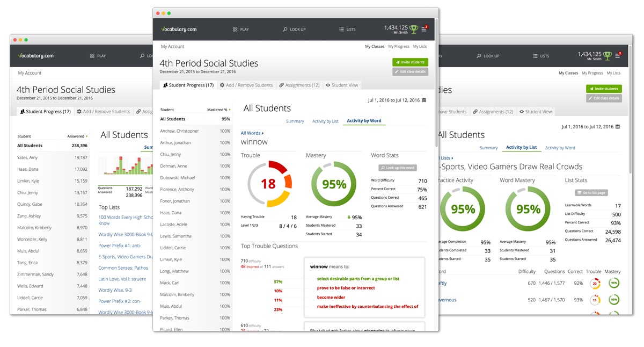The image size is (644, 347).
Task: Open the calendar icon in the right background window
Action: click(617, 127)
